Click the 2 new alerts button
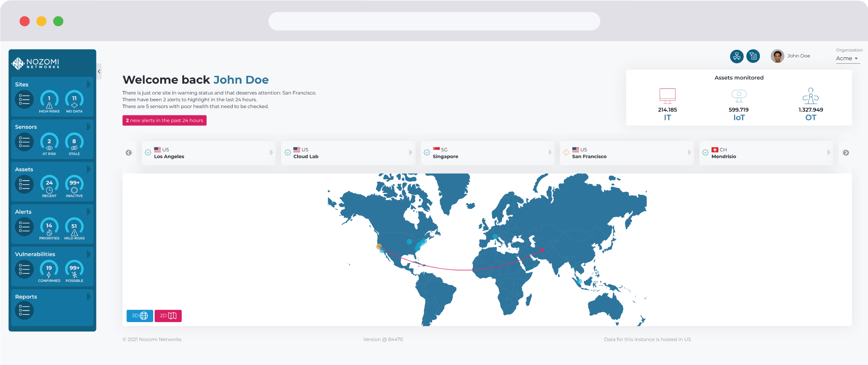This screenshot has height=365, width=868. (164, 121)
